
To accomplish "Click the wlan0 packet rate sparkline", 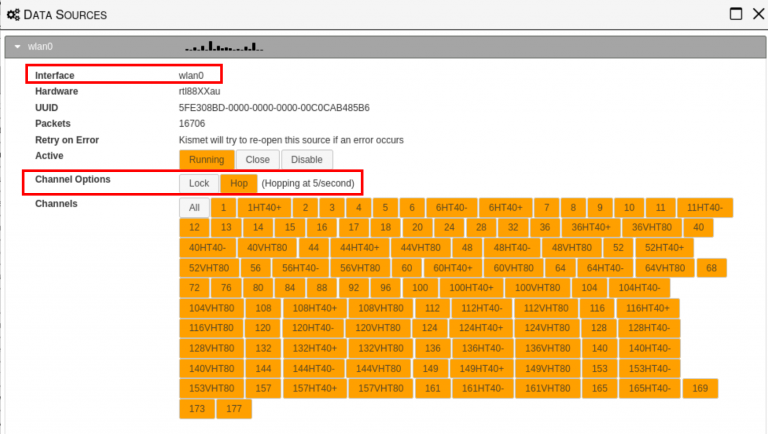I will point(223,46).
